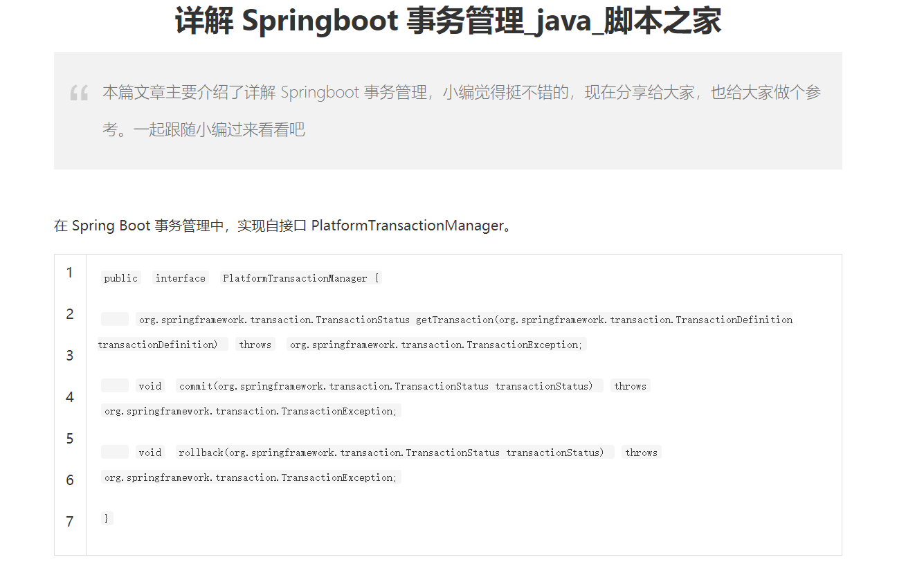This screenshot has width=924, height=575.
Task: Click TransactionException after the getTransaction throws
Action: (x=437, y=345)
